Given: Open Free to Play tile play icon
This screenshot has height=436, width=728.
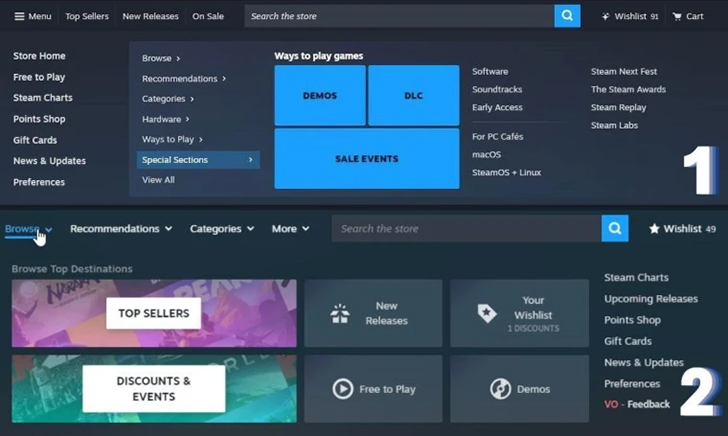Looking at the screenshot, I should 341,389.
